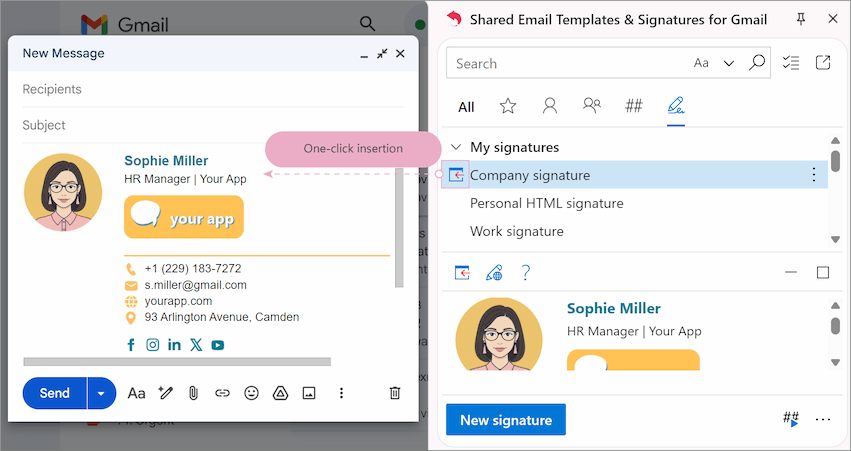Switch to Favorites star tab
This screenshot has height=451, width=851.
pos(507,106)
